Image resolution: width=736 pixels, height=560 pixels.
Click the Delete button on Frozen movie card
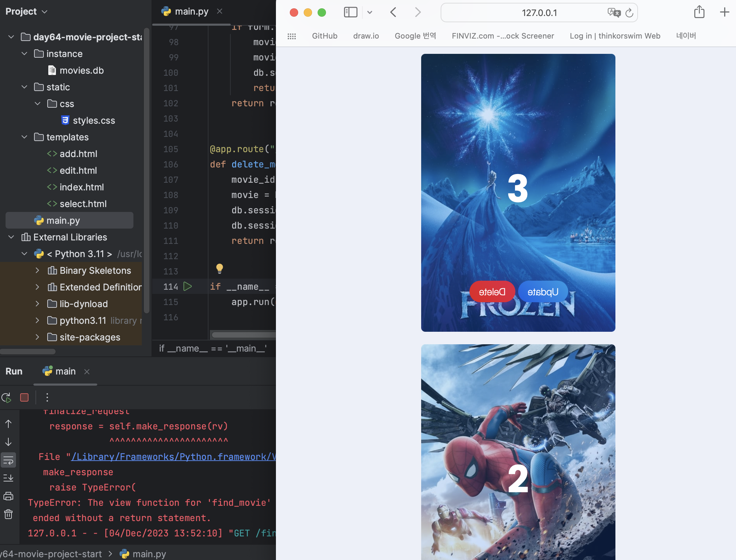[x=493, y=291]
